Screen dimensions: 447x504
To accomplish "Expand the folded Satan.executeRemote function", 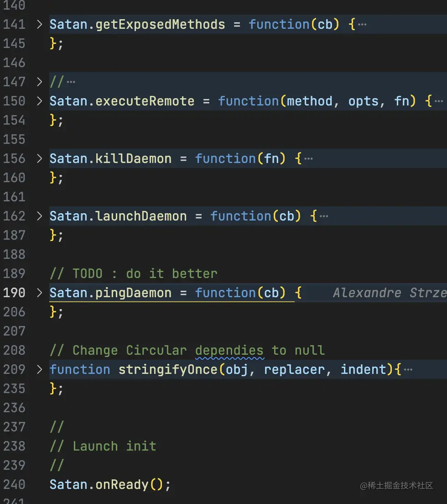I will click(x=39, y=101).
